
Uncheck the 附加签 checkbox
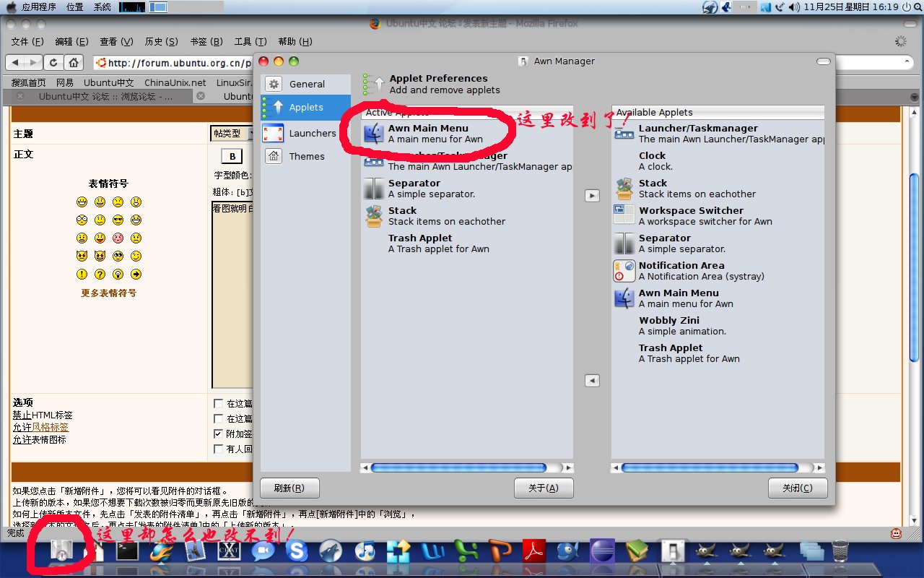219,434
